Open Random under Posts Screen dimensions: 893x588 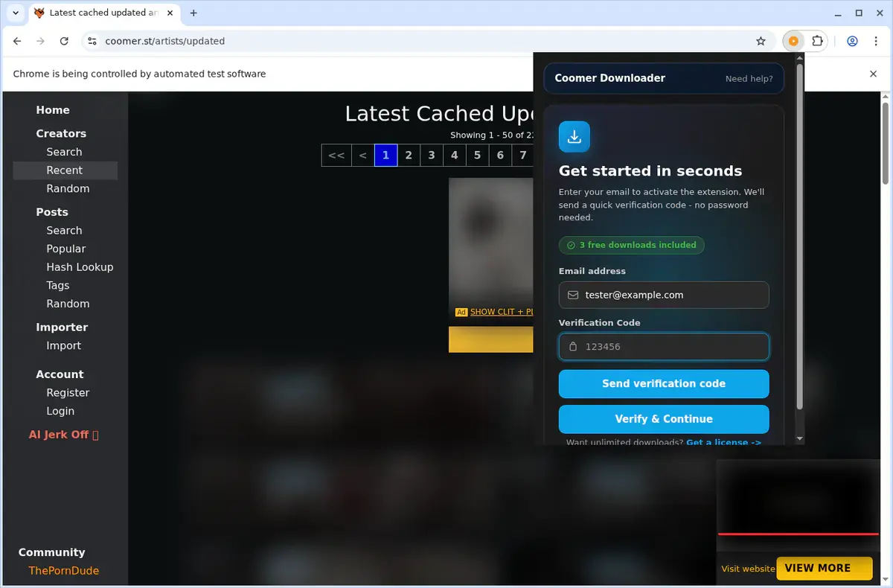point(68,304)
